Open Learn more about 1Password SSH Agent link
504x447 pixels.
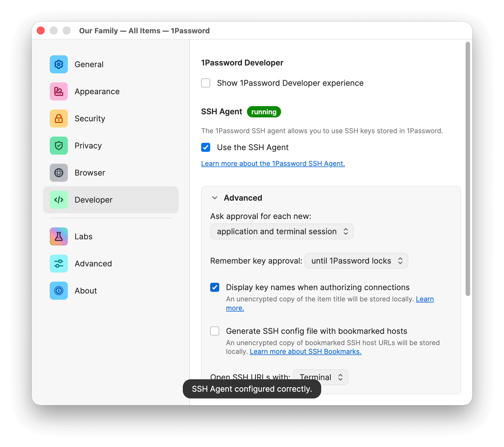tap(273, 164)
